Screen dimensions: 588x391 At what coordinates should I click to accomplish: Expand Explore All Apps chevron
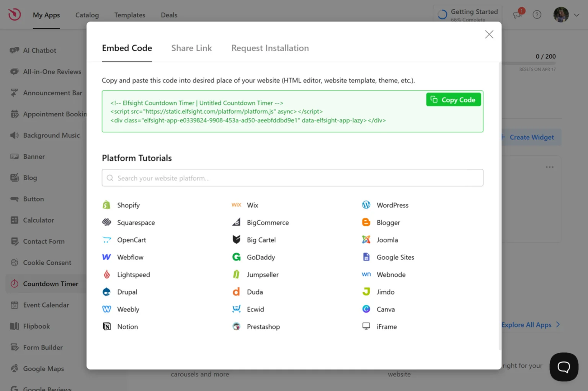558,324
